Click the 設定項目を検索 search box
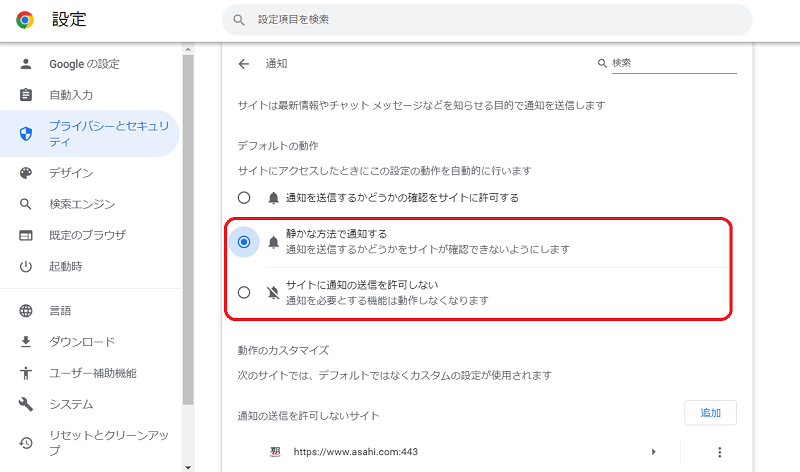Viewport: 800px width, 472px height. click(486, 19)
